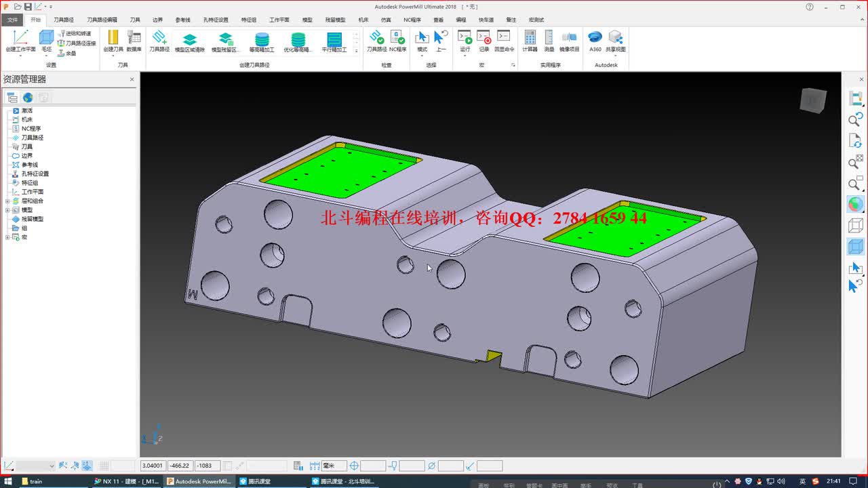
Task: Click the 余量 thickness option
Action: (x=67, y=53)
